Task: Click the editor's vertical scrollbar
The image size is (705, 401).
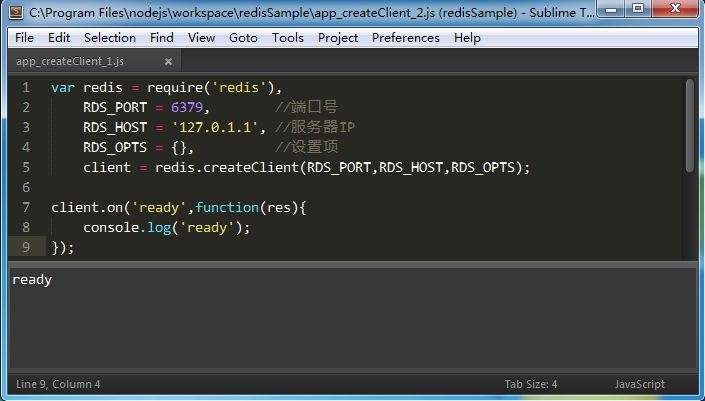Action: point(690,125)
